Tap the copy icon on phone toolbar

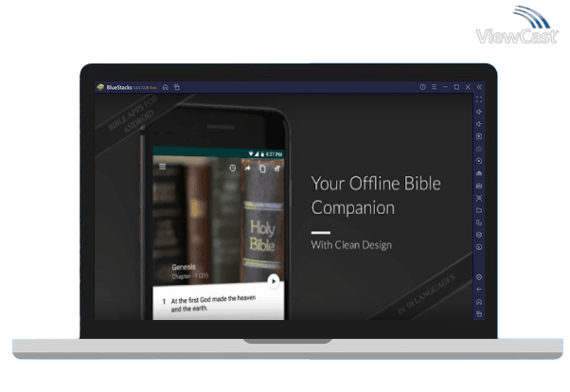[x=262, y=169]
